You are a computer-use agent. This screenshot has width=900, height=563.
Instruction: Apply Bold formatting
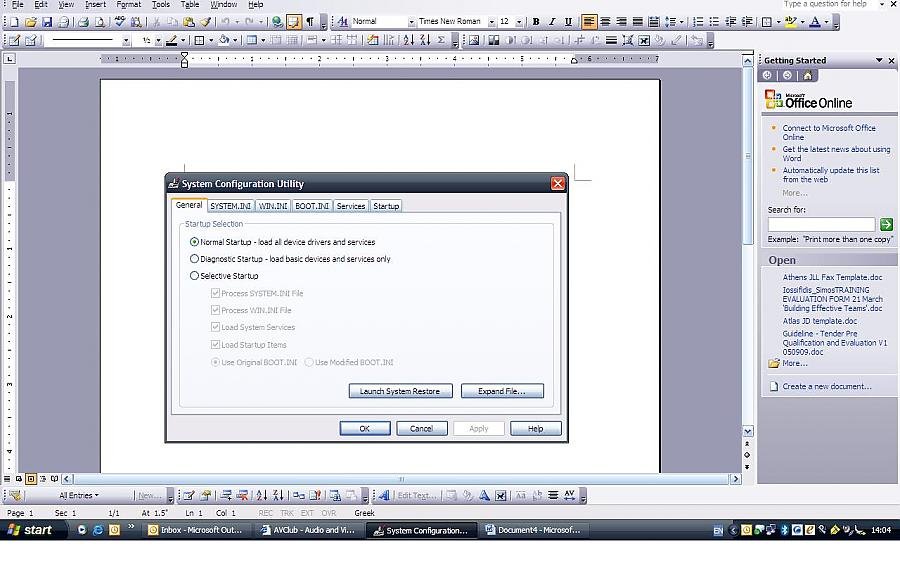(536, 22)
